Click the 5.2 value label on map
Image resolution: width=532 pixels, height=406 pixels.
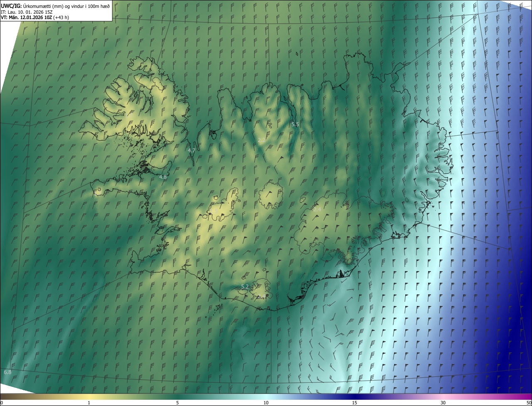(x=245, y=287)
